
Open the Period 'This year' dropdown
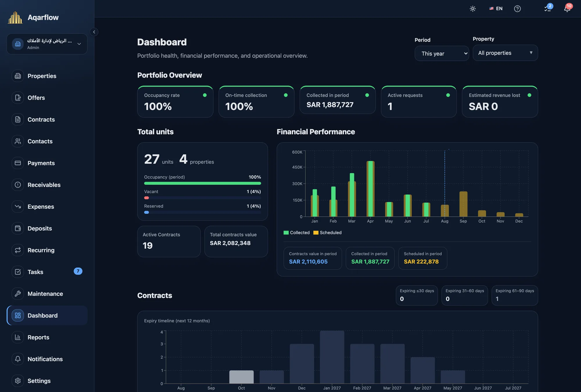pos(442,53)
